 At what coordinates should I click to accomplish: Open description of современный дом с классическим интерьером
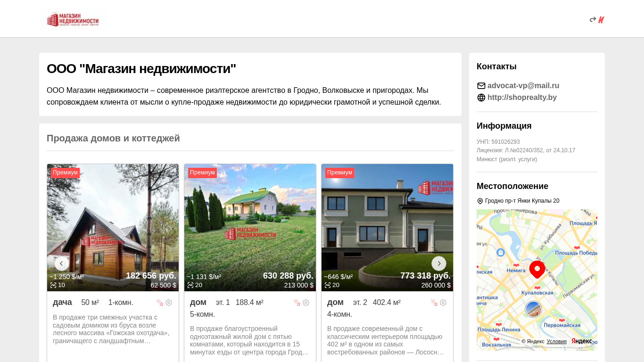(386, 340)
